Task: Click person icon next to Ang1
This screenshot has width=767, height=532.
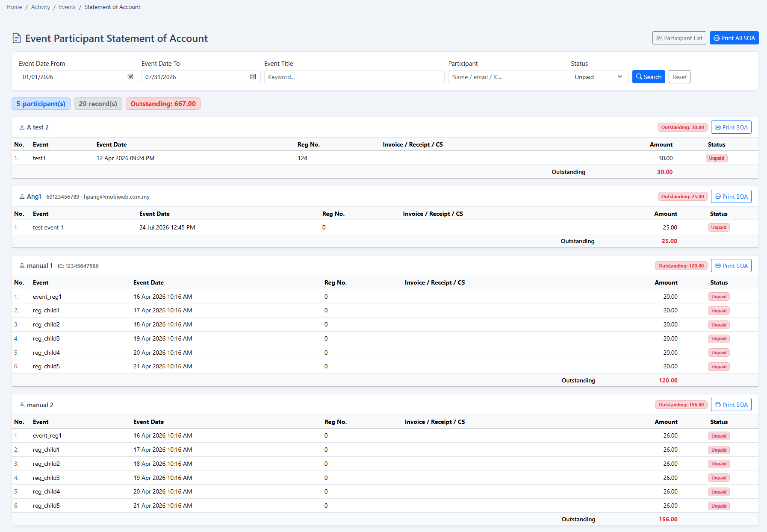Action: coord(22,197)
